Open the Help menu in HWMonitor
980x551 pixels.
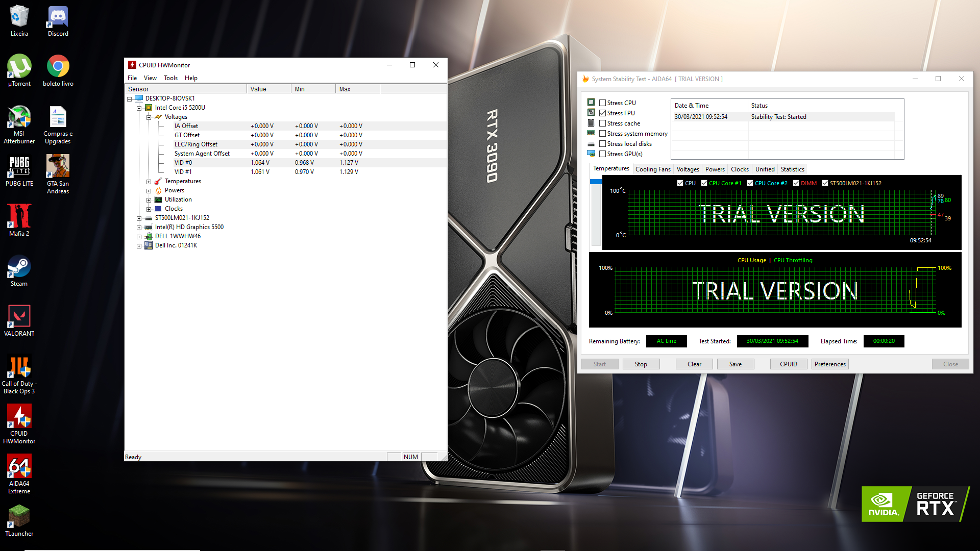(x=191, y=78)
